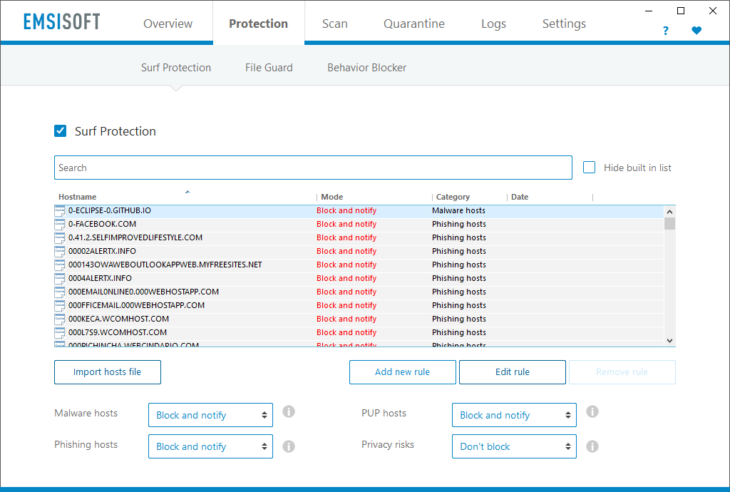Image resolution: width=730 pixels, height=492 pixels.
Task: Click Block and notify mode of 000KECA.WCOMHOST.COM
Action: click(x=346, y=318)
